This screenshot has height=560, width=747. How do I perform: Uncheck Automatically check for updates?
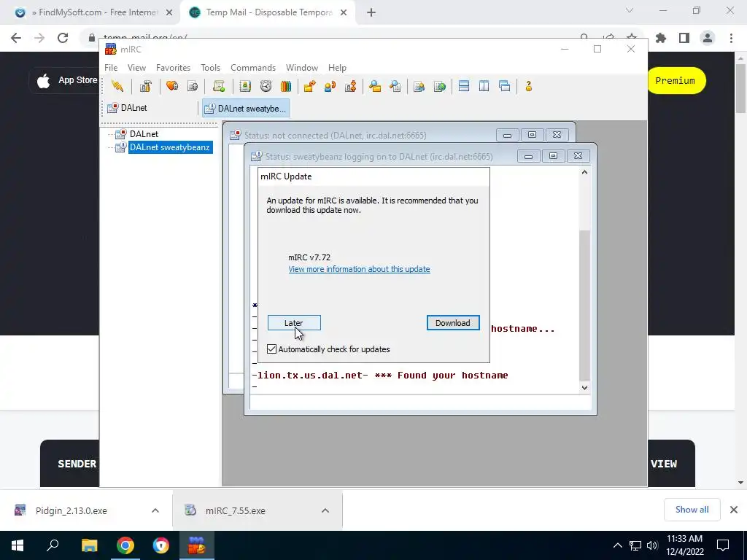(271, 349)
